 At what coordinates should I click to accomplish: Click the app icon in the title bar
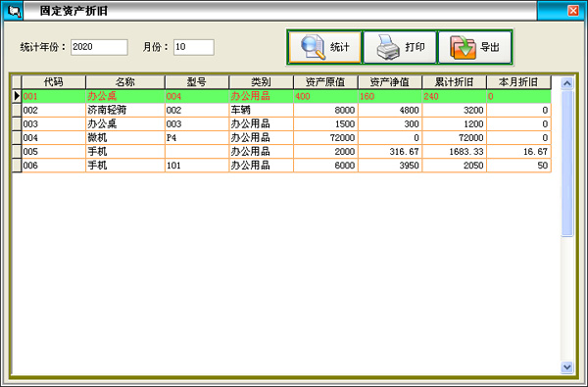tap(14, 11)
